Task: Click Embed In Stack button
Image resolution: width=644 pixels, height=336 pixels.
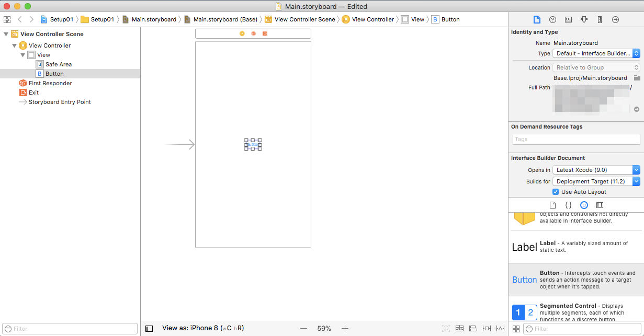Action: click(459, 329)
